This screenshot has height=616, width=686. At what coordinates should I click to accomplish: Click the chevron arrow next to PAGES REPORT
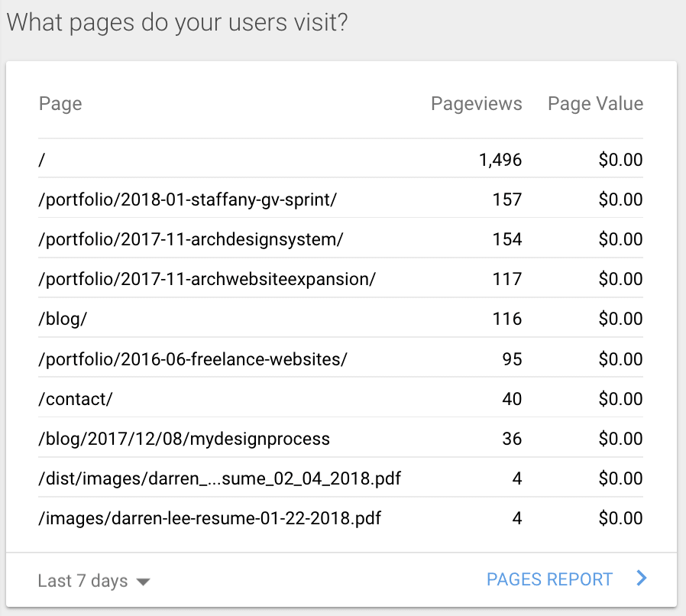642,579
